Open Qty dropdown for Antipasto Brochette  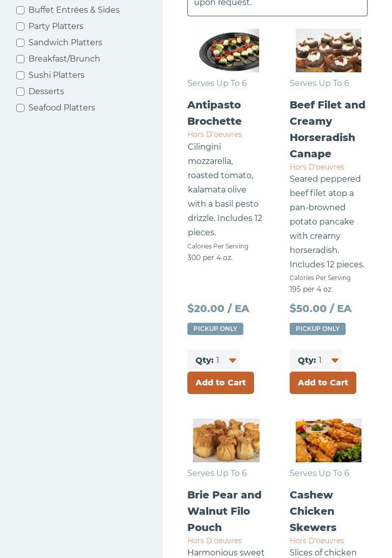(x=214, y=360)
